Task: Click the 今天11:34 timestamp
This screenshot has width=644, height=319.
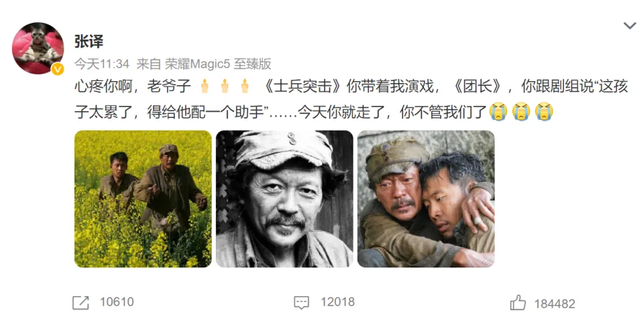Action: 102,64
